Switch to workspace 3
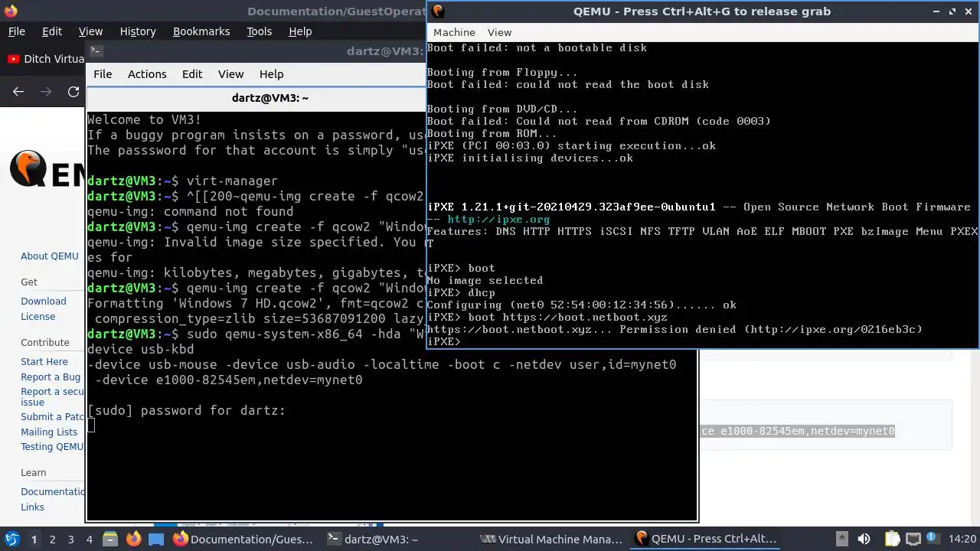The height and width of the screenshot is (551, 980). (x=70, y=540)
